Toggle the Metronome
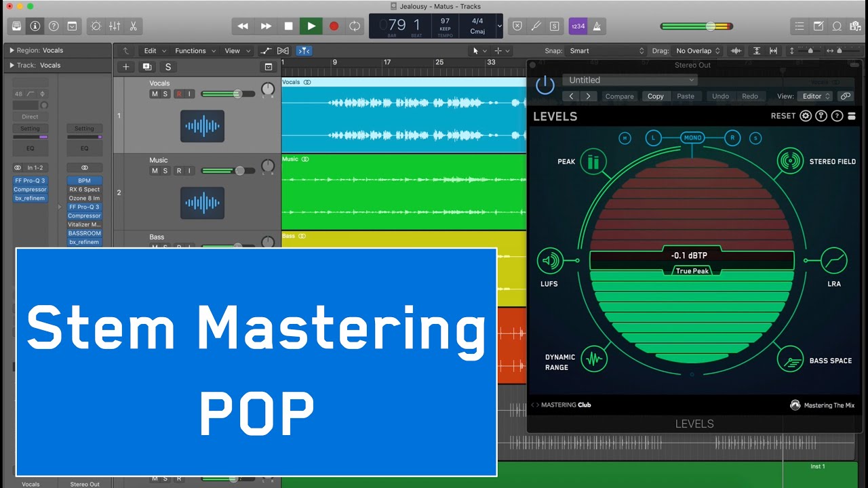 pos(597,26)
